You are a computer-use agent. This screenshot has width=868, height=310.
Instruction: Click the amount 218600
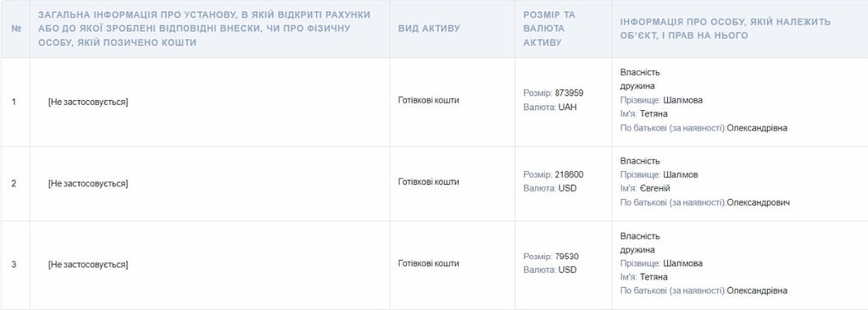click(569, 174)
